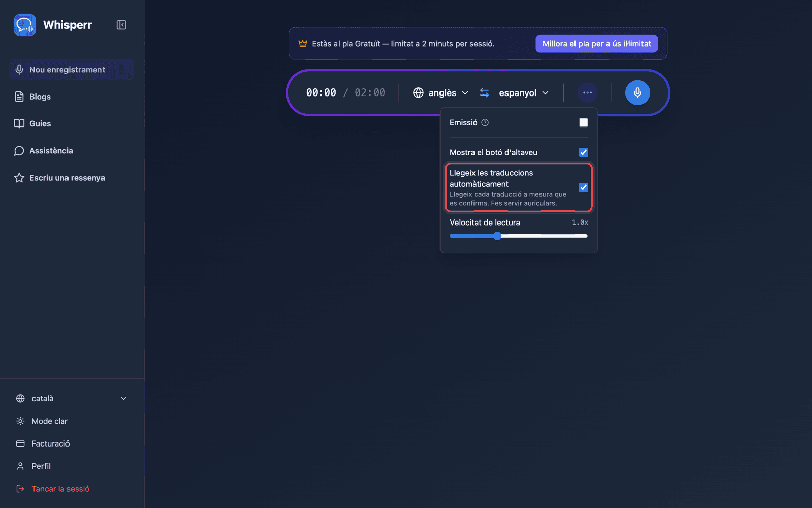Click the crown plan icon
This screenshot has height=508, width=812.
coord(303,44)
